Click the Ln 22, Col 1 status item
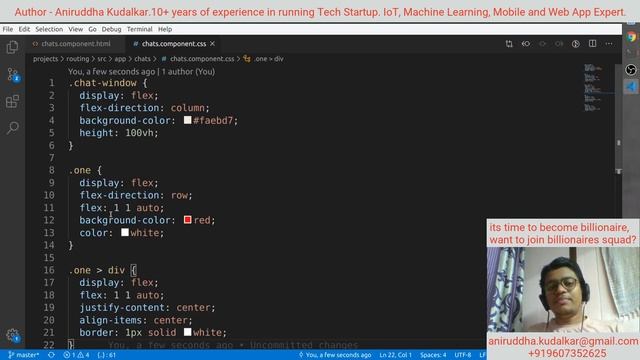The height and width of the screenshot is (360, 640). click(x=396, y=355)
